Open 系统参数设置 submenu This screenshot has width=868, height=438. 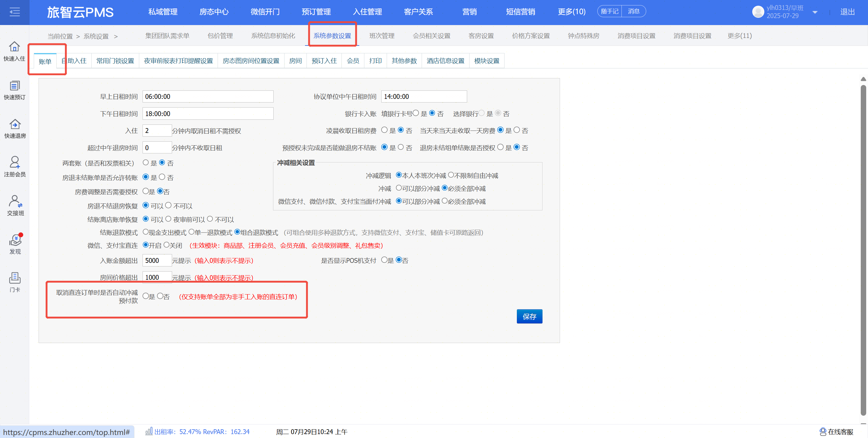[x=332, y=36]
